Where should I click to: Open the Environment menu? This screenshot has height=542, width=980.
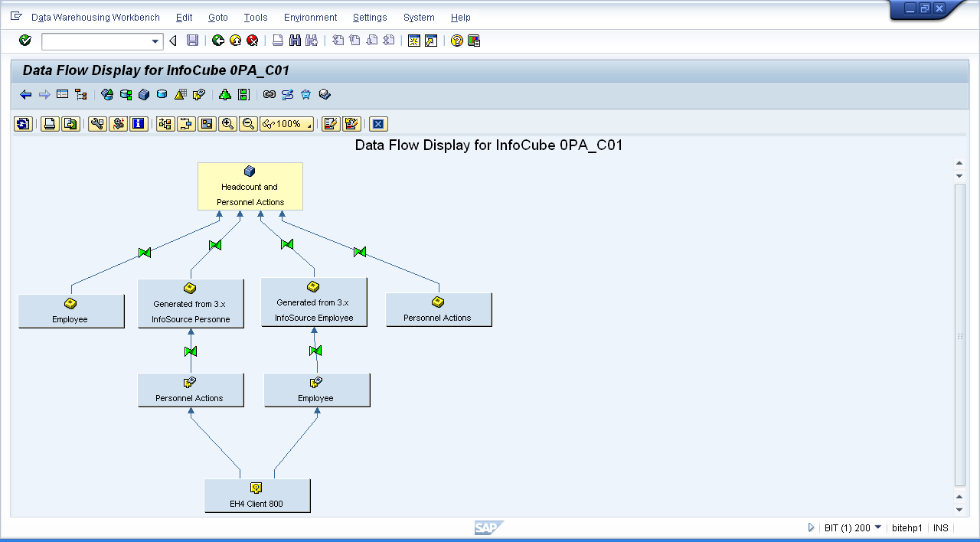tap(310, 18)
